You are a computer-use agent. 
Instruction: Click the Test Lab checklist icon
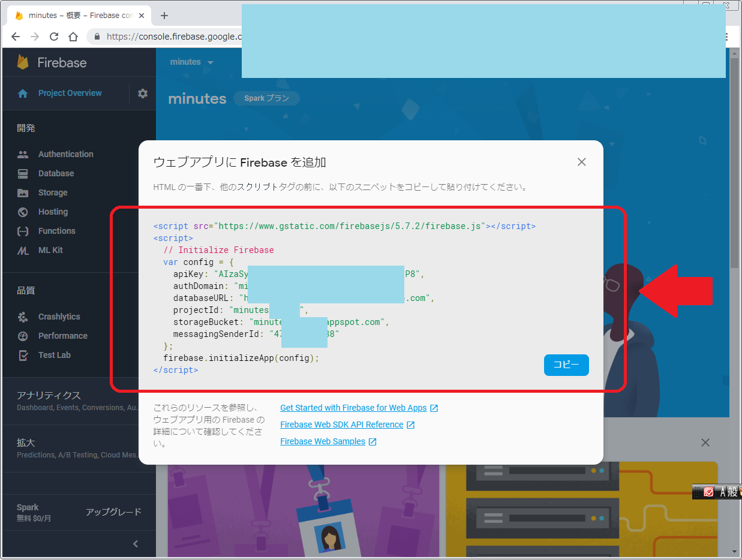(x=23, y=355)
